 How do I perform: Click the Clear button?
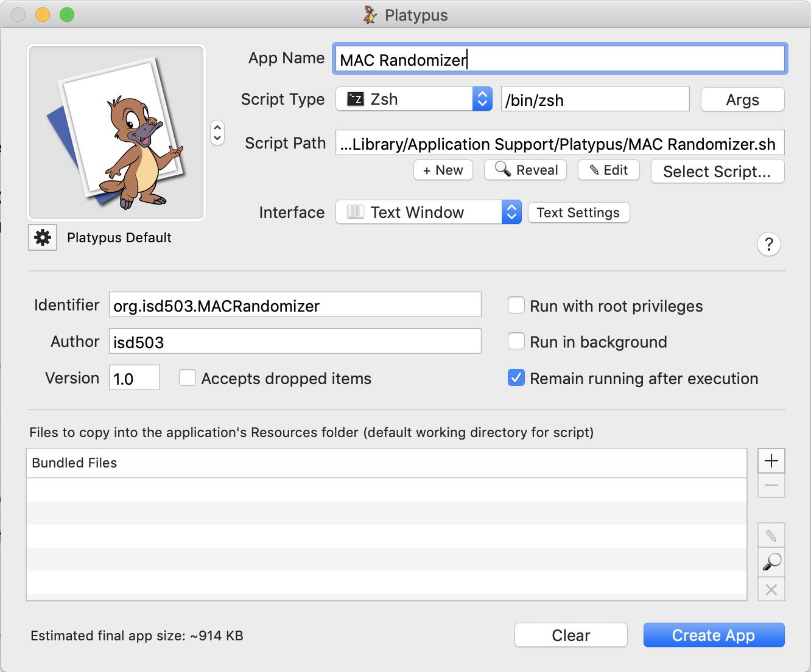(571, 635)
